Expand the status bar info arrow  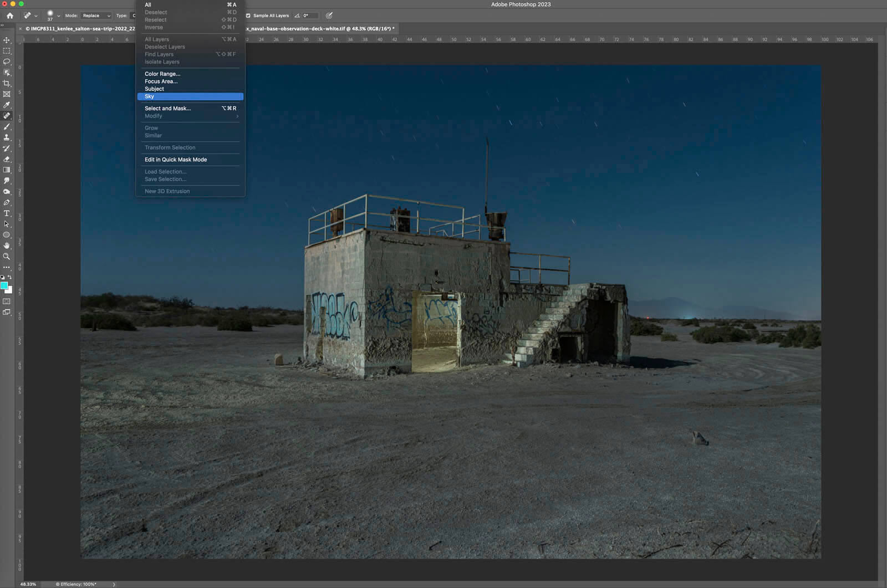pyautogui.click(x=114, y=584)
